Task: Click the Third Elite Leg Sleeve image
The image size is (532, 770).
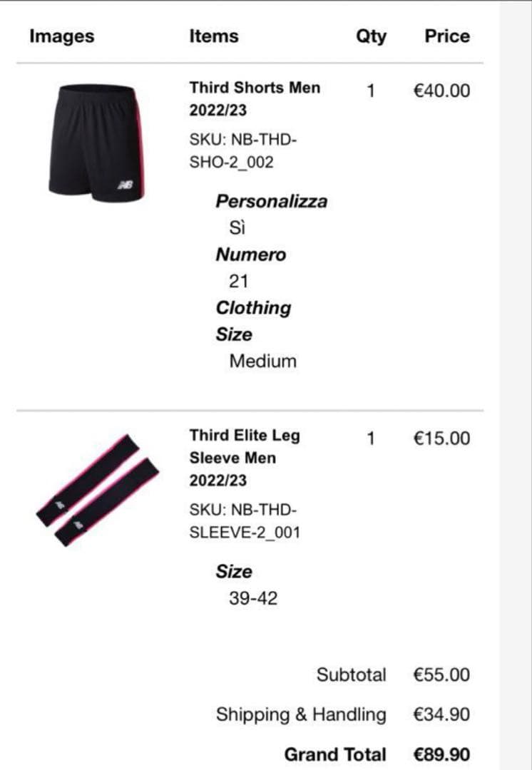Action: [x=97, y=490]
